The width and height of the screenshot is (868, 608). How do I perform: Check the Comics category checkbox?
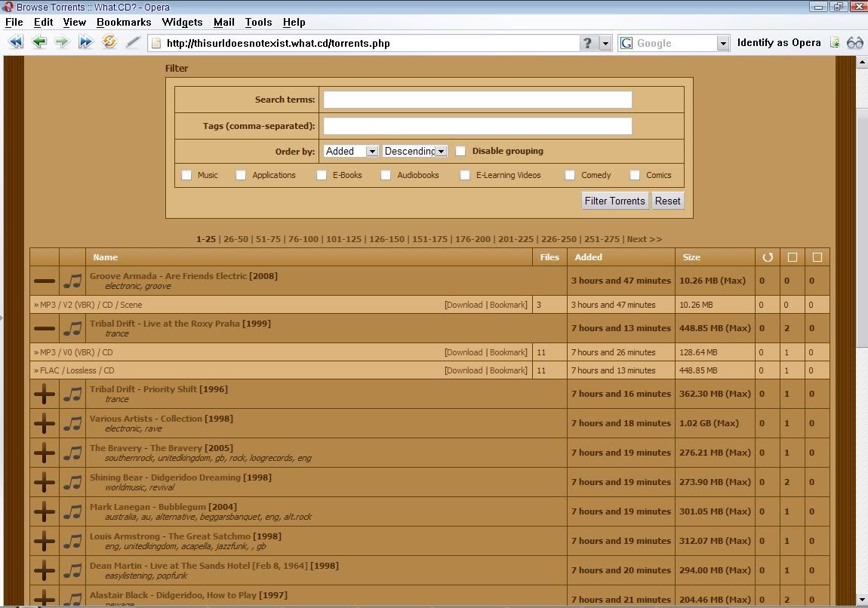635,175
